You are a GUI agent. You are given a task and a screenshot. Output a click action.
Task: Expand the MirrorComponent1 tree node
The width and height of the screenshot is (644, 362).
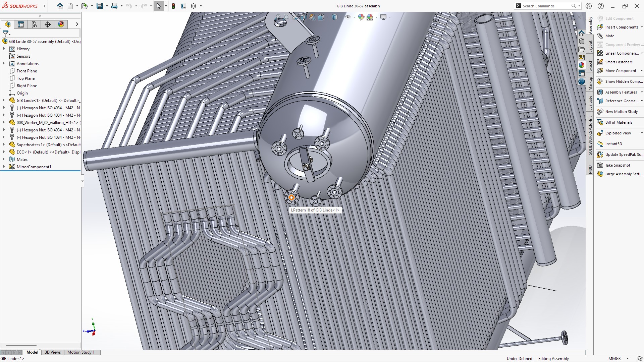pos(4,167)
